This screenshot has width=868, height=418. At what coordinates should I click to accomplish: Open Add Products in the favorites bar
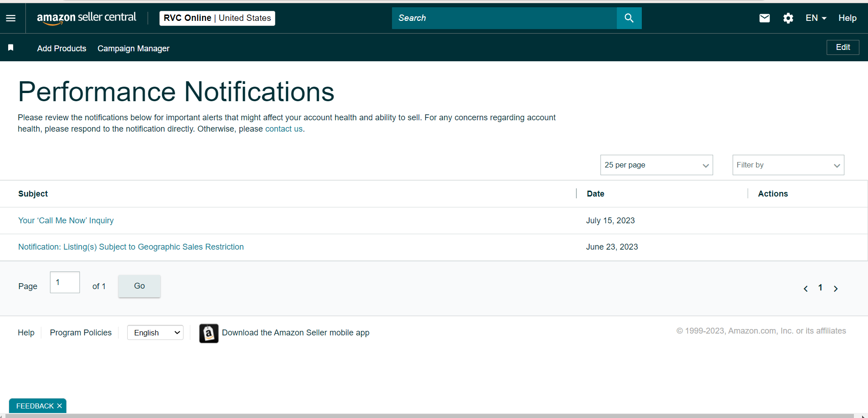click(62, 49)
